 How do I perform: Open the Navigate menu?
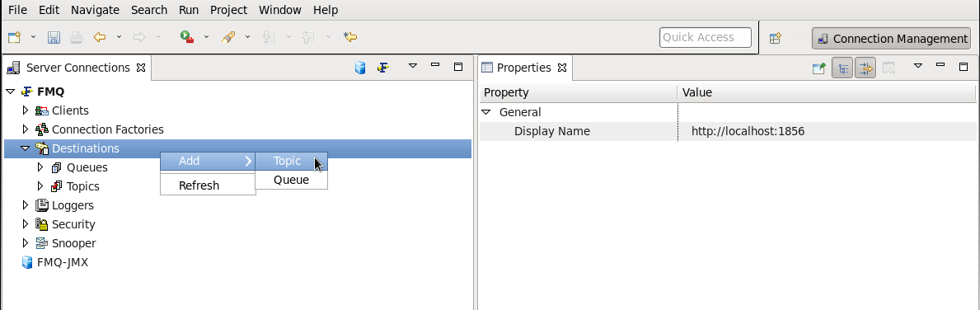click(95, 10)
